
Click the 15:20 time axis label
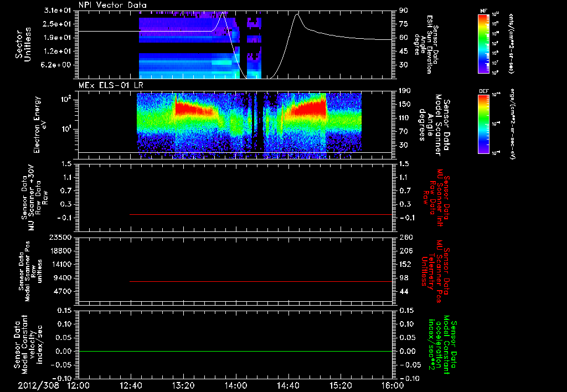tap(341, 385)
